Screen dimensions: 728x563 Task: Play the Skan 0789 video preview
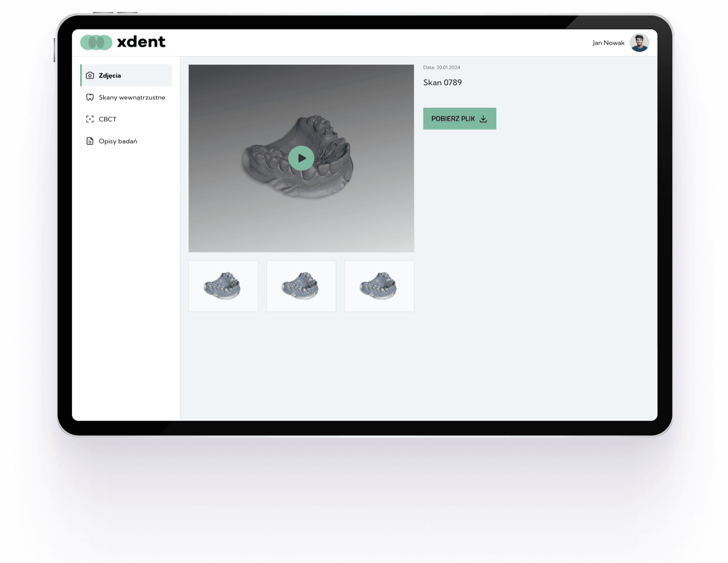(x=301, y=158)
